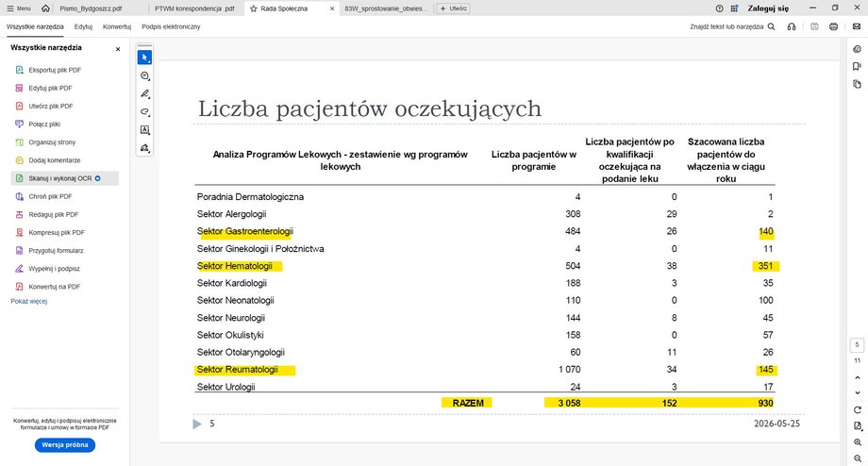Image resolution: width=868 pixels, height=466 pixels.
Task: Click the total value 3 058
Action: coord(569,403)
